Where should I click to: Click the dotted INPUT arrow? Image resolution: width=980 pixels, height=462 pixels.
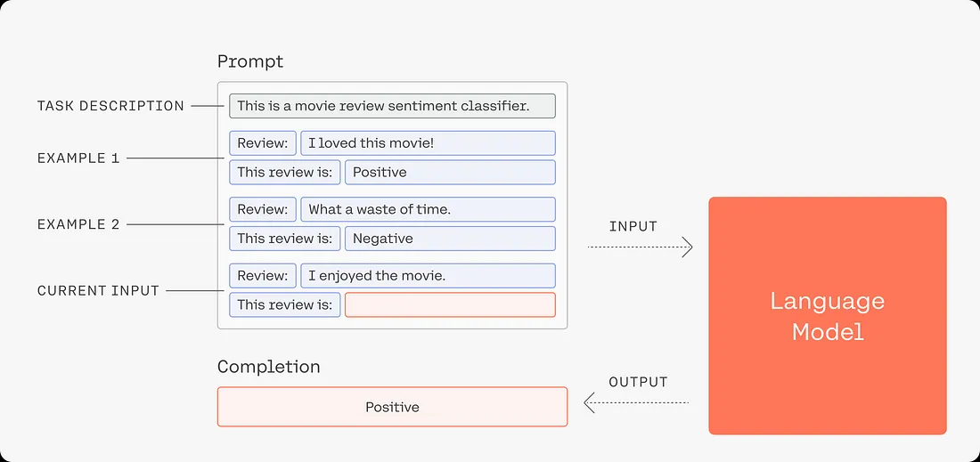coord(640,247)
